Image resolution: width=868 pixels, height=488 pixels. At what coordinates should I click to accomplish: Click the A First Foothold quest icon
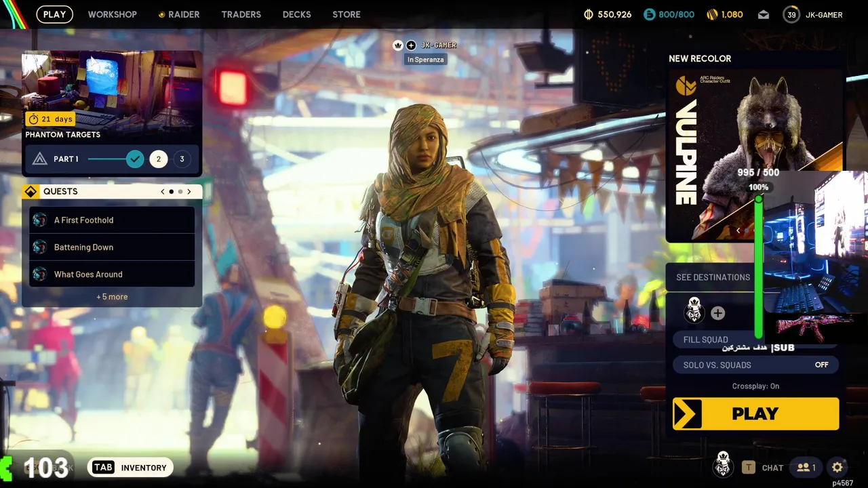[40, 220]
